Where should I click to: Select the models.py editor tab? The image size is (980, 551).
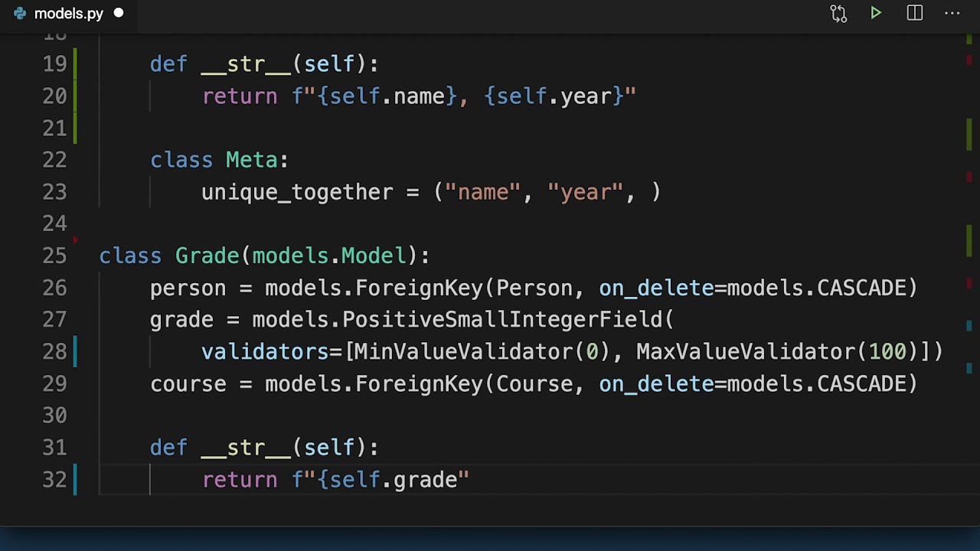tap(68, 14)
